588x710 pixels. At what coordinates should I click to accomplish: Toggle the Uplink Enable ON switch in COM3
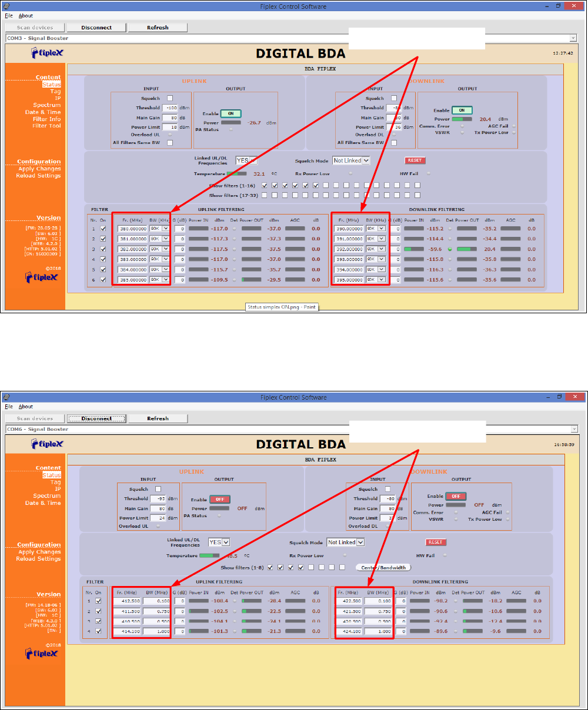coord(231,113)
